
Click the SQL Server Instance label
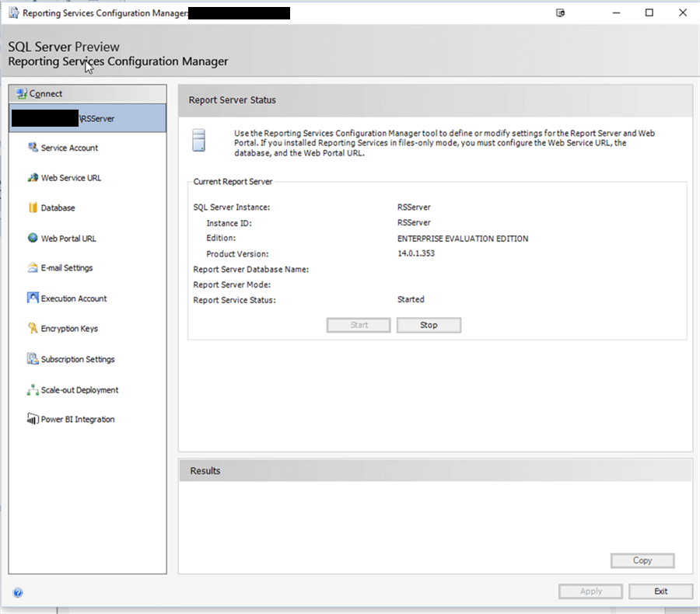tap(231, 207)
